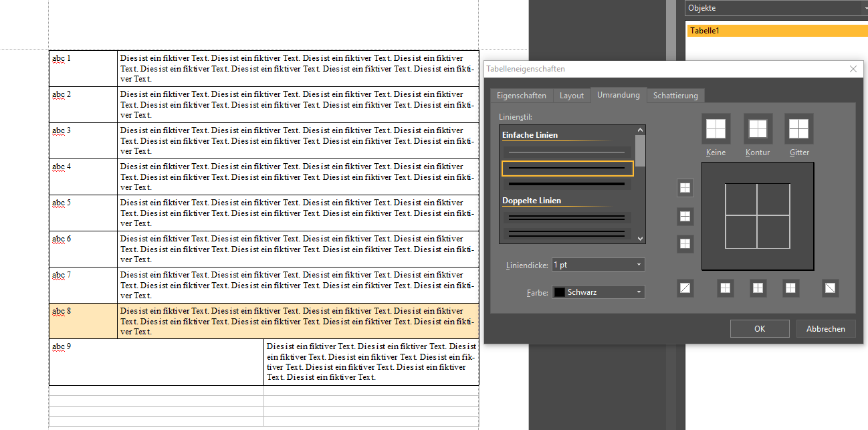The height and width of the screenshot is (430, 868).
Task: Click the text cell beside 'abc 4'
Action: tap(298, 177)
